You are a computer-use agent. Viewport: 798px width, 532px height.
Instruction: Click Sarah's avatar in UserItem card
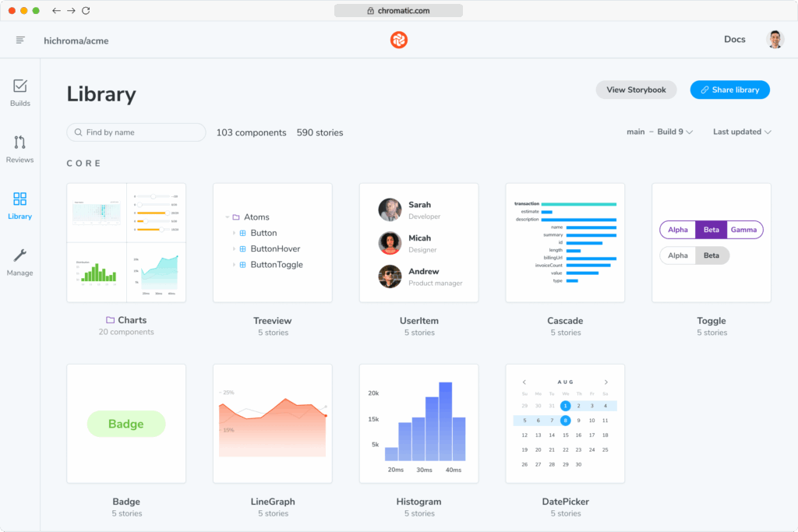tap(390, 210)
